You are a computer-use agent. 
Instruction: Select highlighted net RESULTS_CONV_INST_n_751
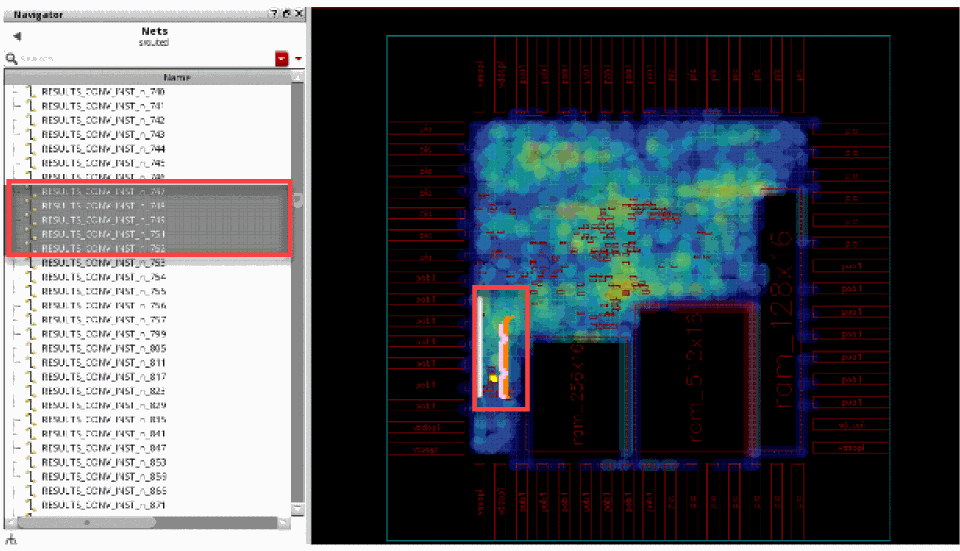coord(103,234)
